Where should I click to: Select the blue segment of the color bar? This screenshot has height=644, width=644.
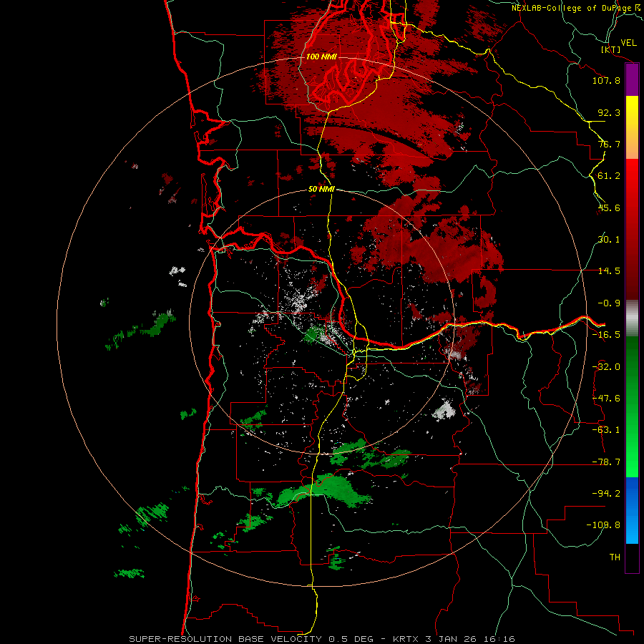(x=632, y=510)
